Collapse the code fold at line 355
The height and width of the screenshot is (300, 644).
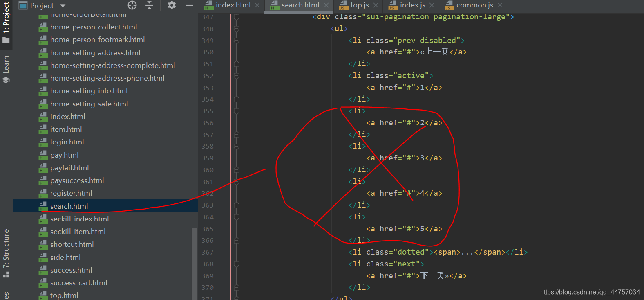(x=237, y=111)
